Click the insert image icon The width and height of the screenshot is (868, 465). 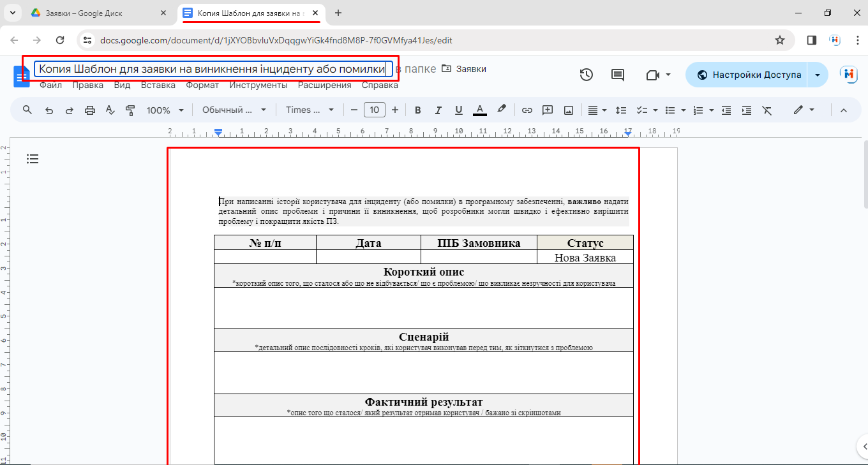[569, 110]
